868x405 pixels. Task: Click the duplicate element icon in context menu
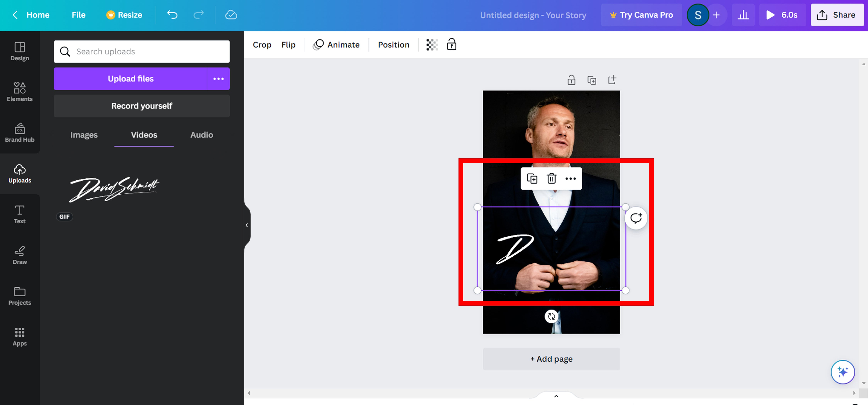coord(532,178)
